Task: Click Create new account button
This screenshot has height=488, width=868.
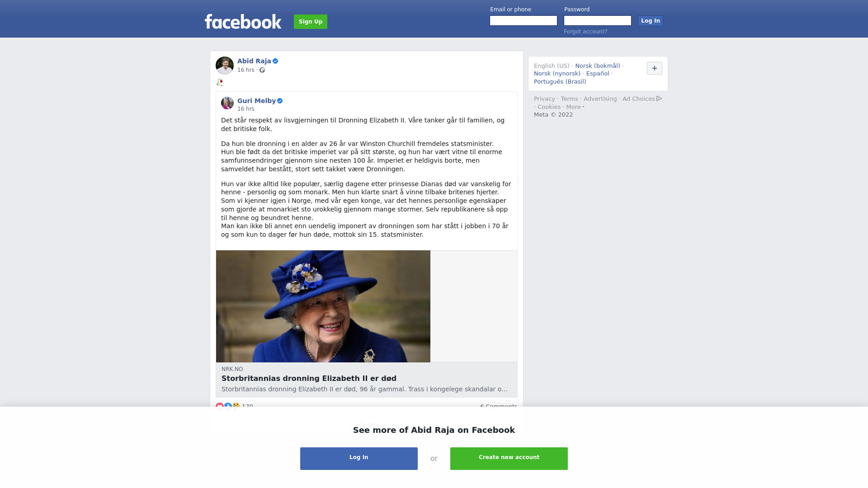Action: [x=509, y=459]
